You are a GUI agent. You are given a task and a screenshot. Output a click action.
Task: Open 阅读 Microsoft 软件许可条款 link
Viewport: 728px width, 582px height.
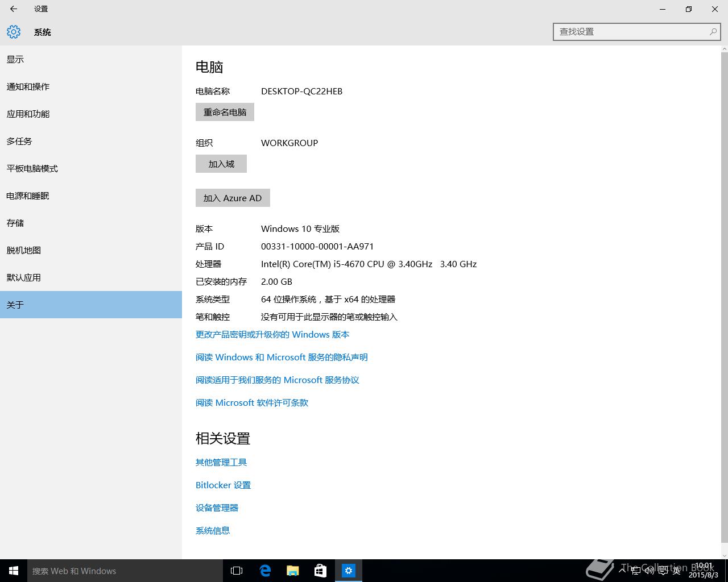pos(252,402)
